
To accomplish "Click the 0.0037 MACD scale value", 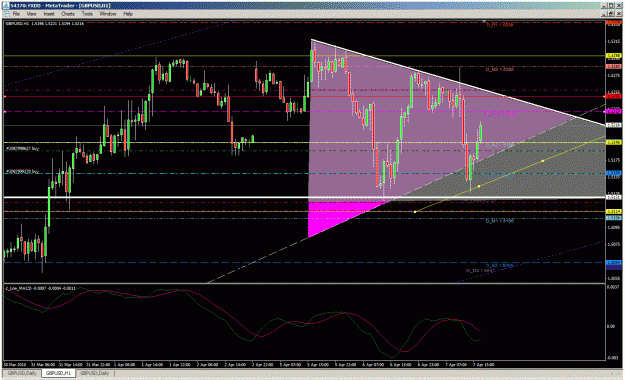I will pos(613,287).
